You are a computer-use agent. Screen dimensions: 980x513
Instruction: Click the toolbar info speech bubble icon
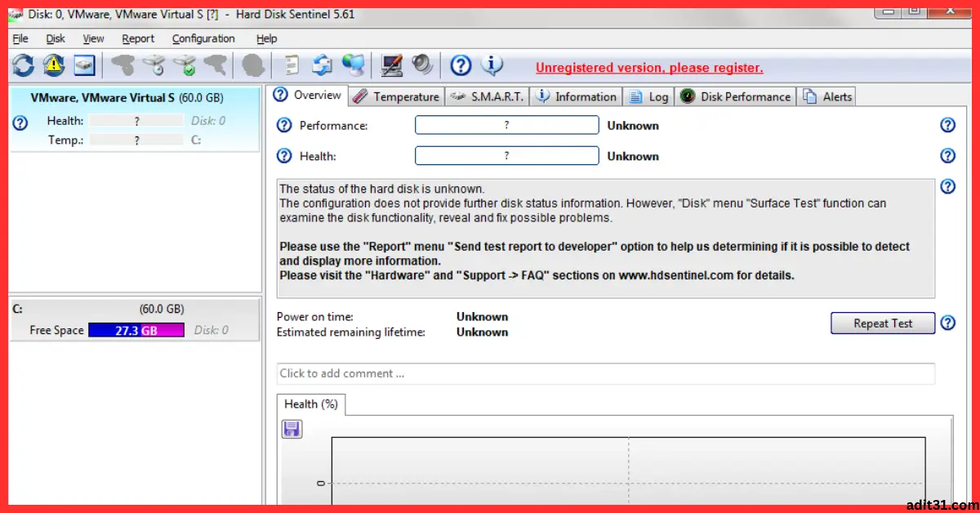point(492,65)
